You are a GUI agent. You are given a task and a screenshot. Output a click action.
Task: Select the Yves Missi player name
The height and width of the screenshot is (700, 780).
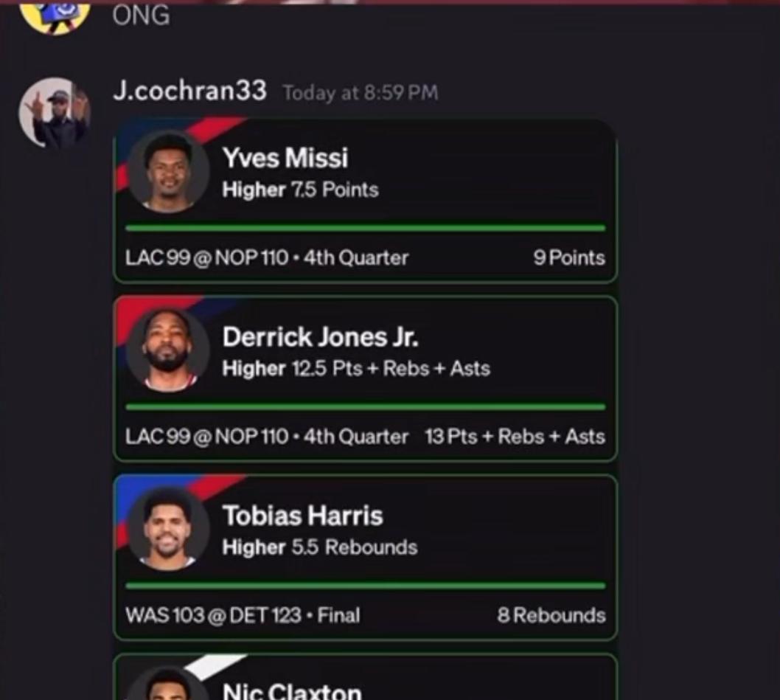(285, 158)
